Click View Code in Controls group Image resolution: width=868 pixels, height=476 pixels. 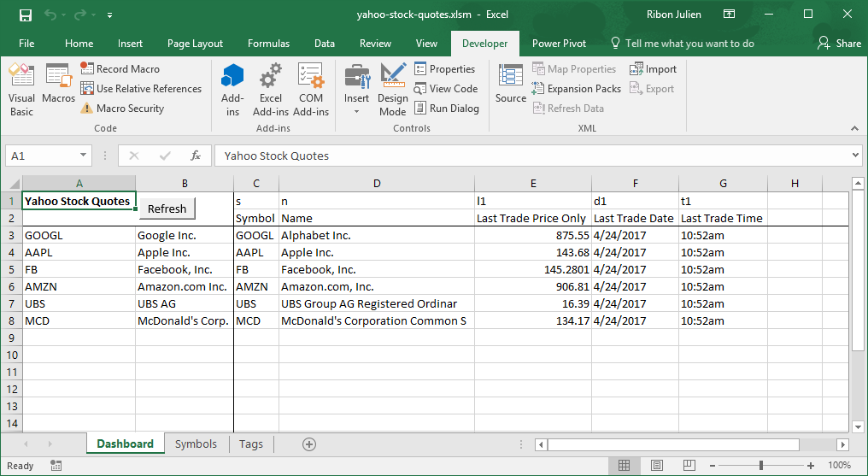(446, 89)
